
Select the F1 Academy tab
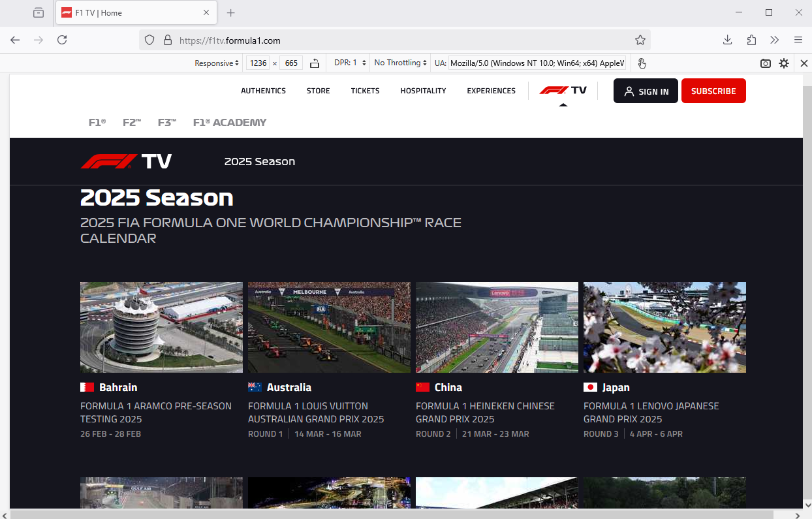[x=230, y=122]
